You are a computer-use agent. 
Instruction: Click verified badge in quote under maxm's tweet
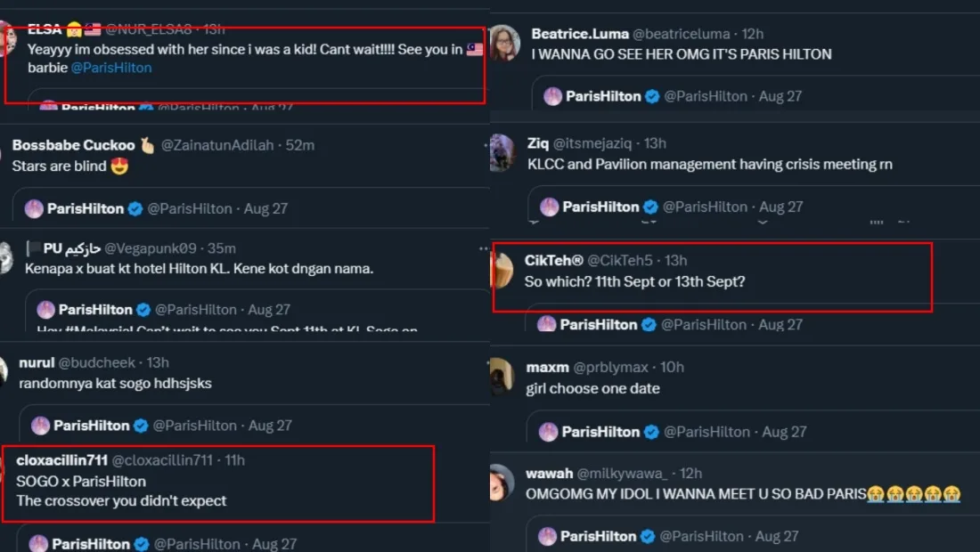tap(651, 432)
